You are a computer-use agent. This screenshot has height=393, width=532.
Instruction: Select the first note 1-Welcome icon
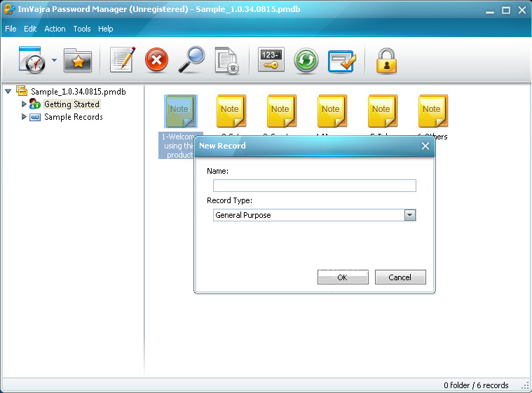(x=181, y=111)
